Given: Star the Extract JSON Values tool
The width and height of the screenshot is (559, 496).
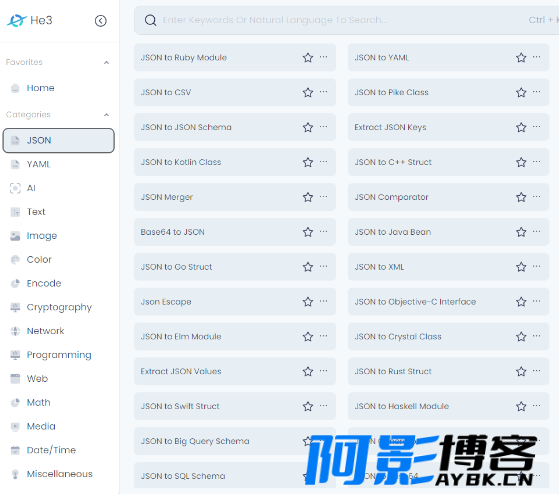Looking at the screenshot, I should pyautogui.click(x=308, y=372).
